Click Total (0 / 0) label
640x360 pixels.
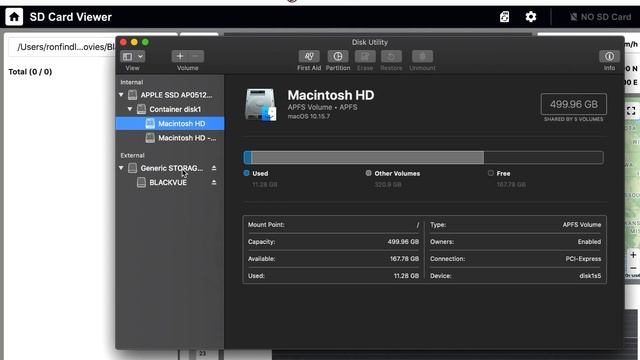click(x=30, y=72)
